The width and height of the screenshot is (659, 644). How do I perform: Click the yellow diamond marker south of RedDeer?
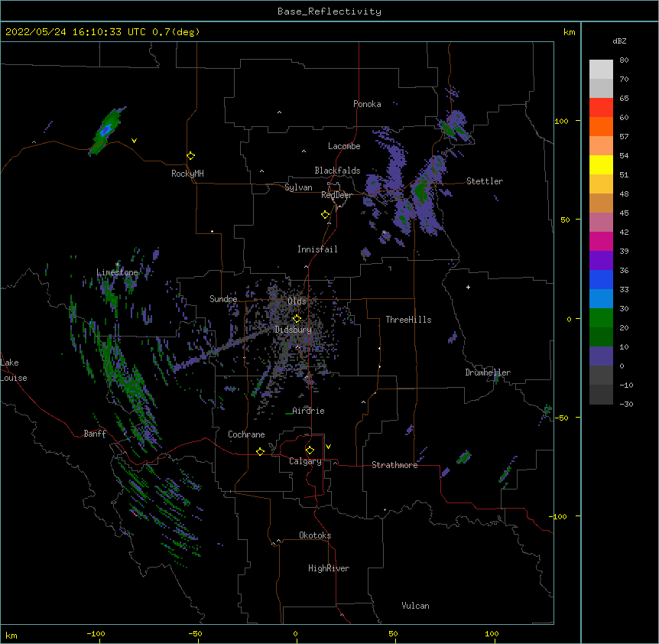(325, 215)
